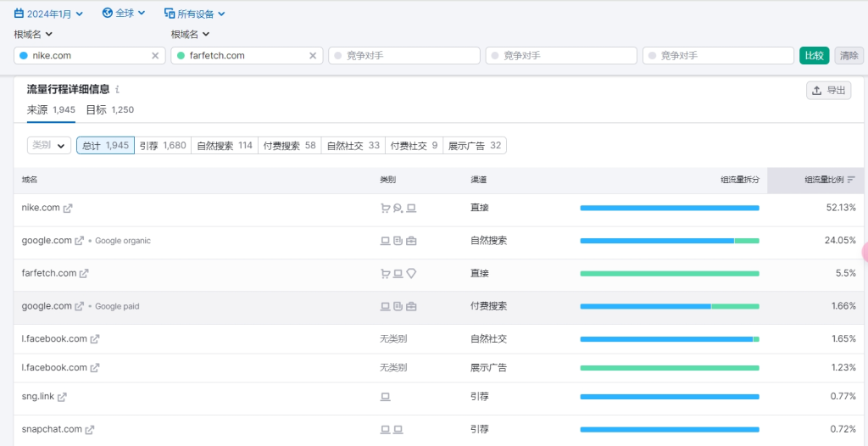This screenshot has width=868, height=446.
Task: Click the traffic bar for nike.com row
Action: pyautogui.click(x=670, y=209)
